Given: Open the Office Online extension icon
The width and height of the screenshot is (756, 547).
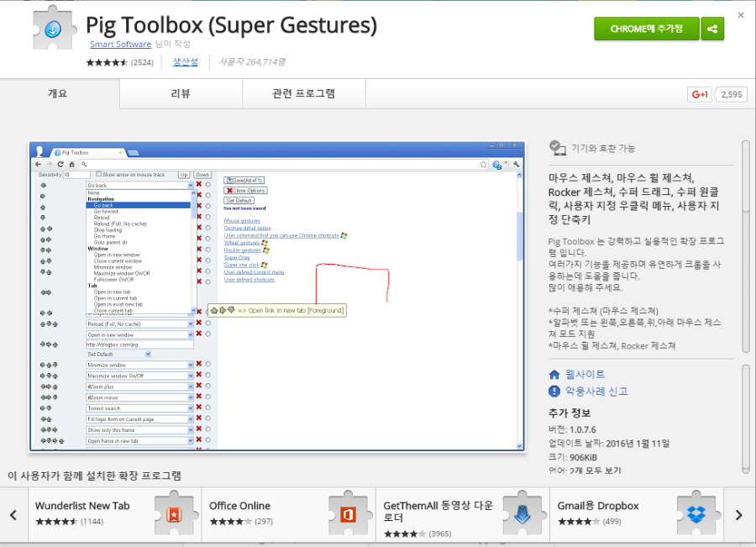Looking at the screenshot, I should (350, 513).
